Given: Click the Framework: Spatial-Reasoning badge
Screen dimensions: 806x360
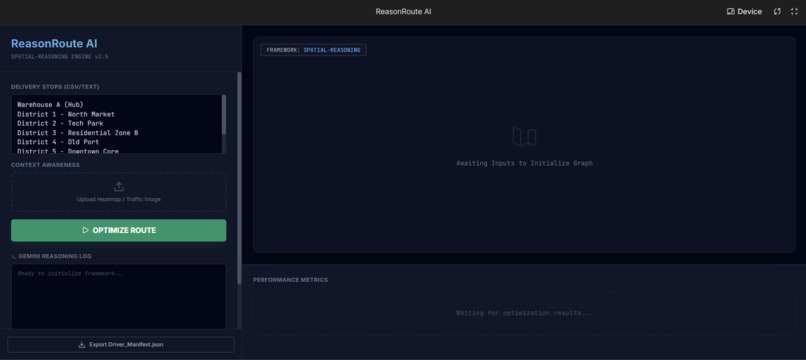Looking at the screenshot, I should coord(313,50).
